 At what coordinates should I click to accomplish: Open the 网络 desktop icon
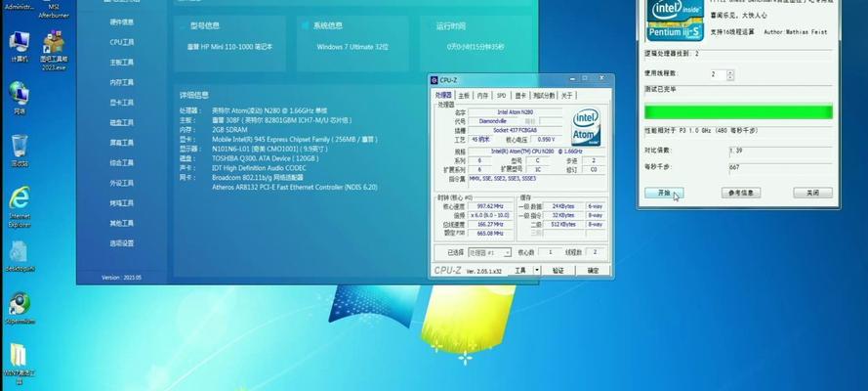click(20, 98)
